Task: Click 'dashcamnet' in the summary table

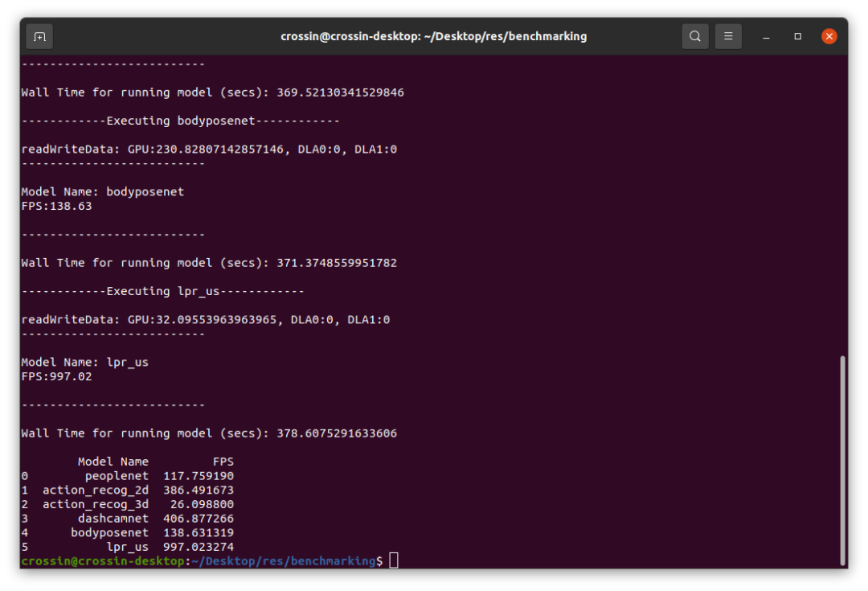Action: point(113,519)
